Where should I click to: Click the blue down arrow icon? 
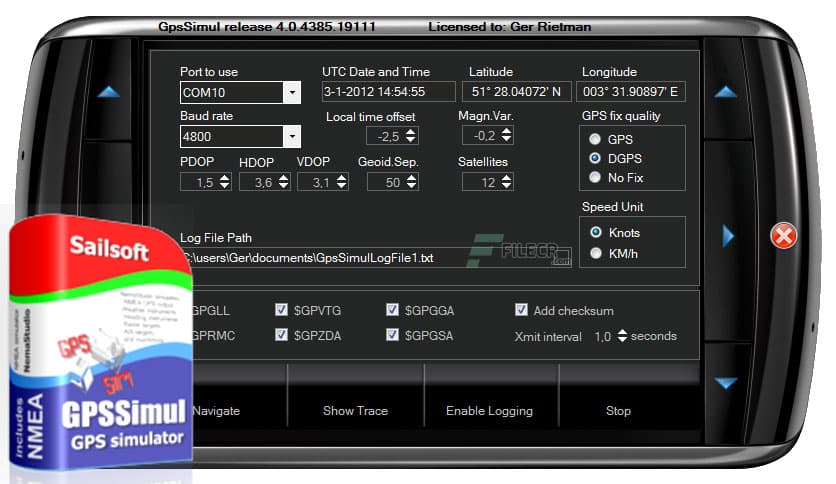click(726, 383)
